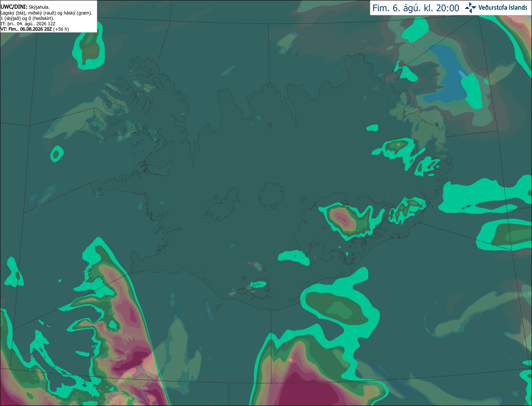Select the small green ring-shaped cloud off west Iceland
Viewport: 532px width, 406px height.
tap(57, 154)
